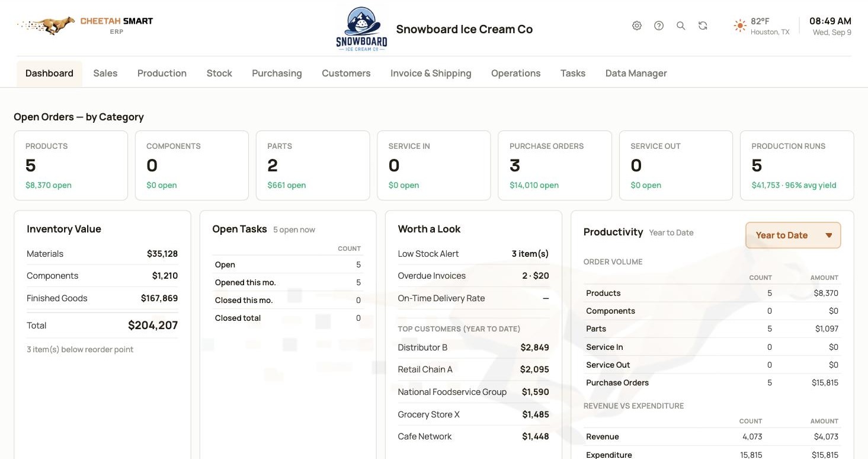Open search via magnifier icon
The image size is (868, 459).
[x=681, y=26]
